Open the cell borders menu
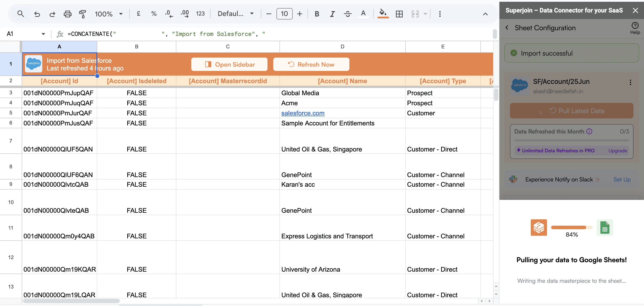This screenshot has width=644, height=306. pos(399,14)
